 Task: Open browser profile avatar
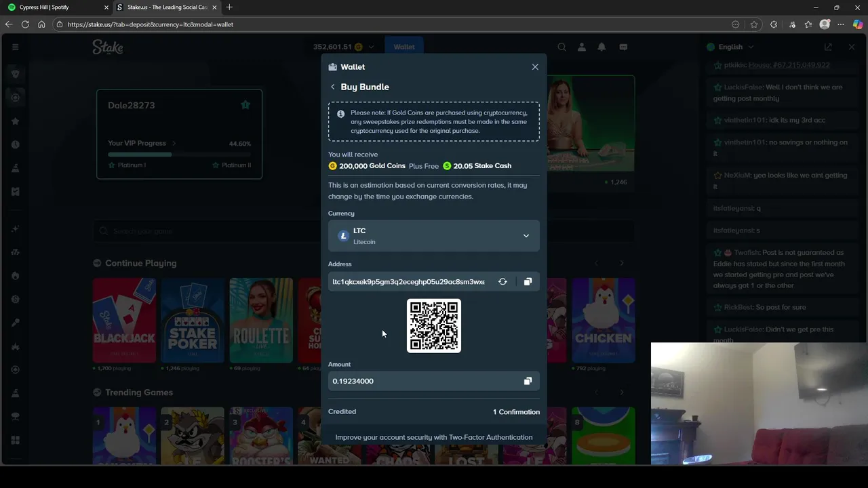coord(825,24)
